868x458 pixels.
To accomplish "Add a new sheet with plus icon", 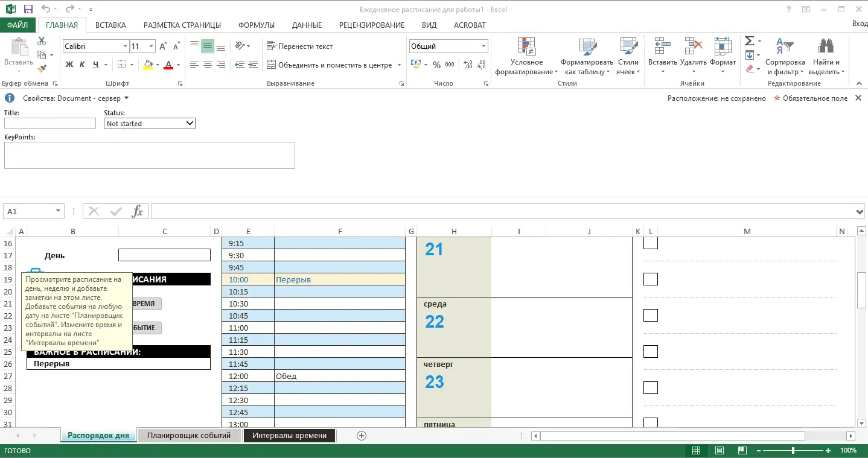I will tap(362, 436).
